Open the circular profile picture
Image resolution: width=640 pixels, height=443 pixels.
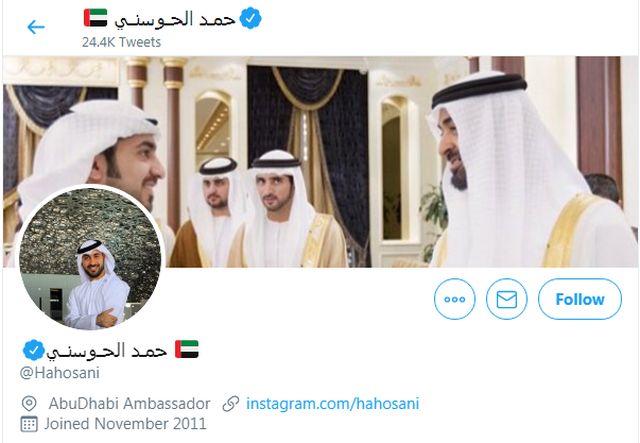(90, 257)
